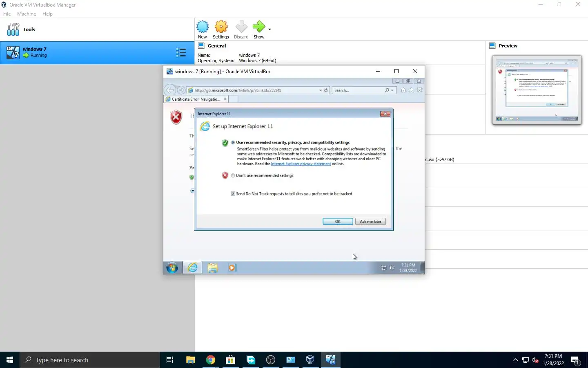Open Microsoft Store on host taskbar
This screenshot has height=368, width=588.
coord(230,360)
